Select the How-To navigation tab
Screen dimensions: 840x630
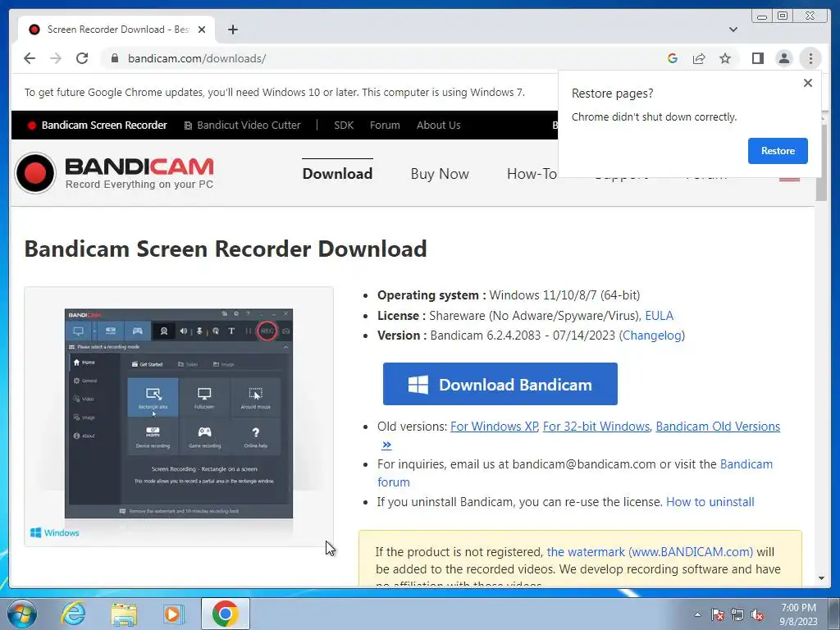[532, 174]
